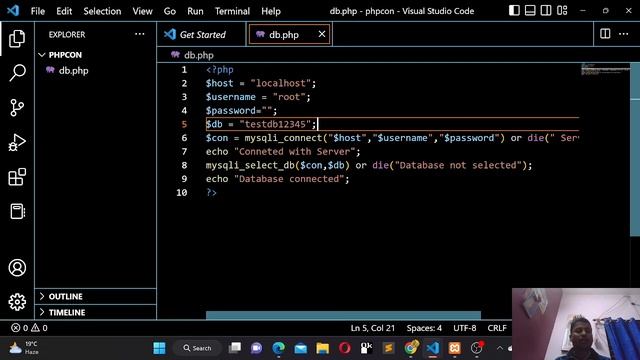Click UTF-8 encoding in status bar
Screen dimensions: 640x360
(x=464, y=328)
